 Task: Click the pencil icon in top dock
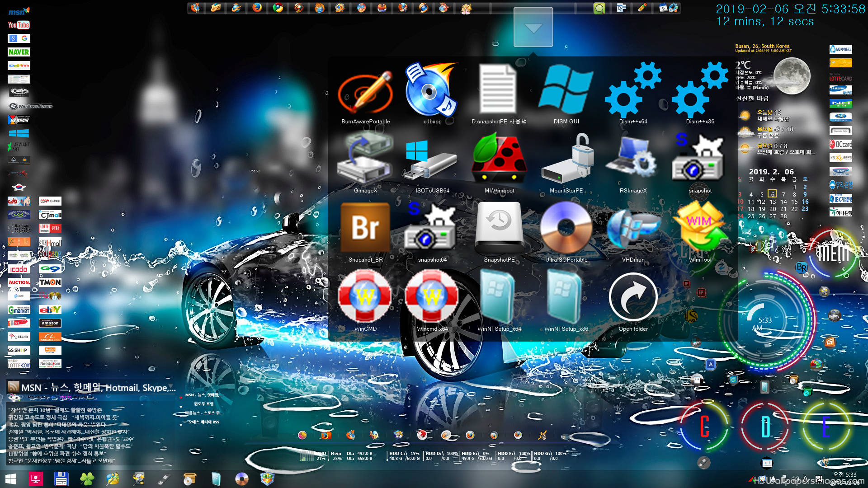point(642,8)
